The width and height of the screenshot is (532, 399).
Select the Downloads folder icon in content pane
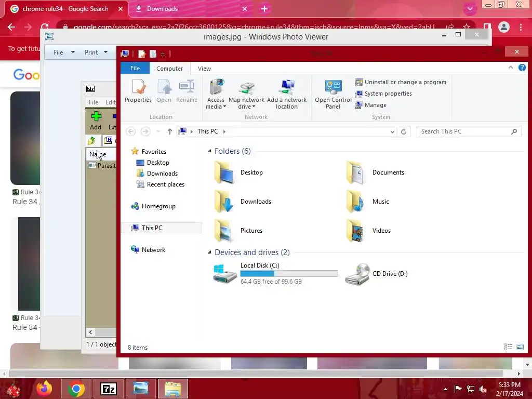[x=224, y=202]
